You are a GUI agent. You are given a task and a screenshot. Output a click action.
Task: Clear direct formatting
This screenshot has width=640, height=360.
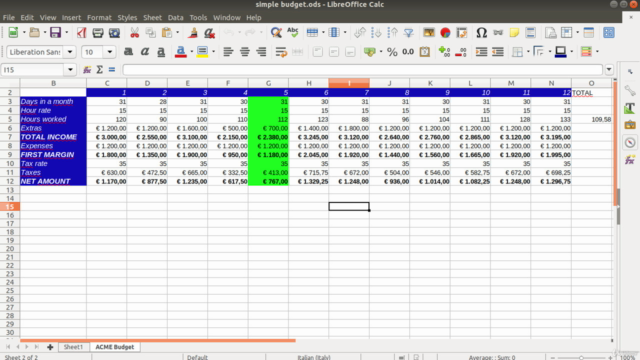pos(209,33)
